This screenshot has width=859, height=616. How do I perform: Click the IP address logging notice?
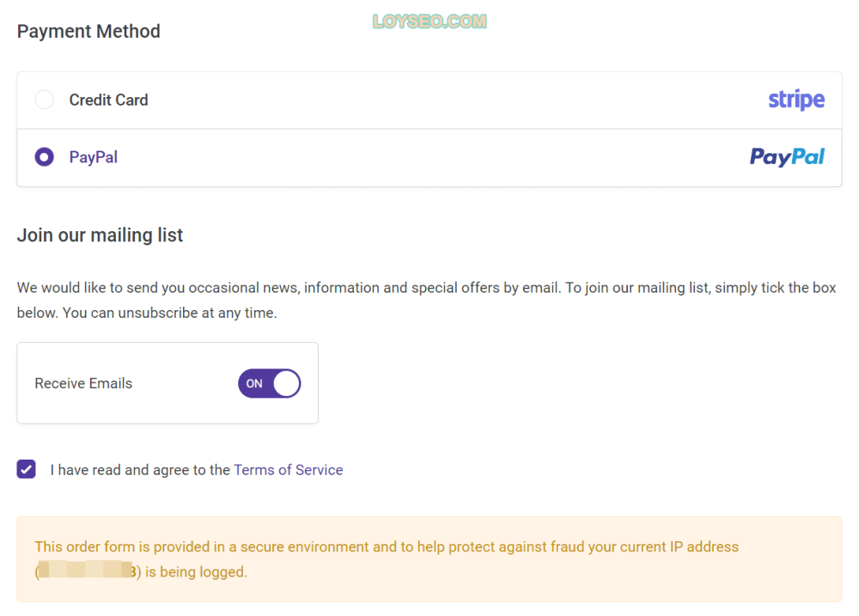(x=429, y=559)
